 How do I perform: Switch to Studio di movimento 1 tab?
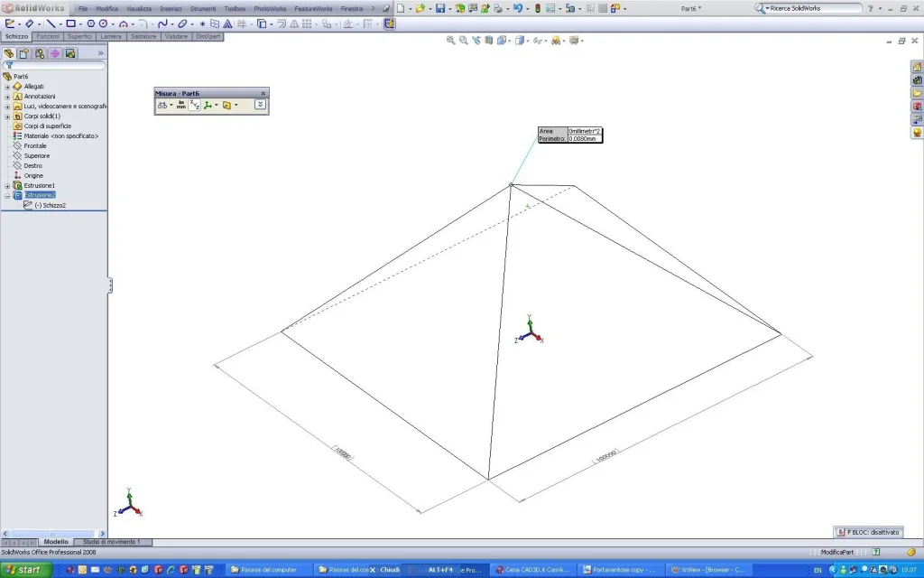tap(111, 542)
